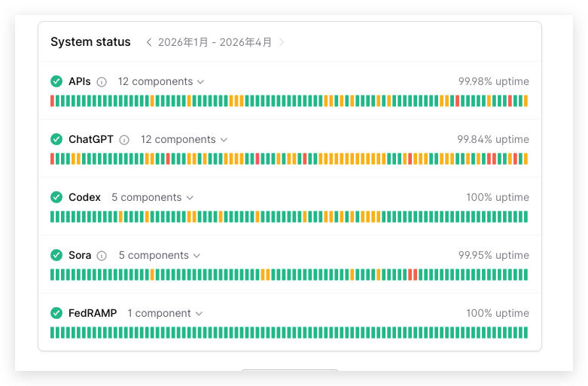The image size is (588, 386).
Task: Click the info icon next to Sora
Action: pyautogui.click(x=102, y=256)
